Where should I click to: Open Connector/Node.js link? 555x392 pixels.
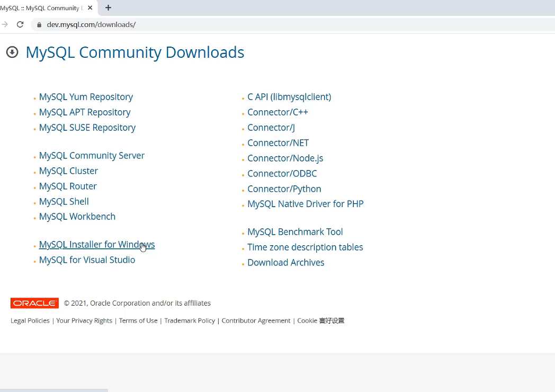285,158
